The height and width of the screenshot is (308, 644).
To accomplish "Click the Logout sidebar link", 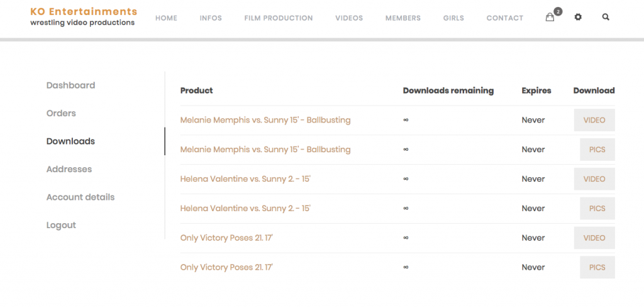I will click(x=61, y=225).
